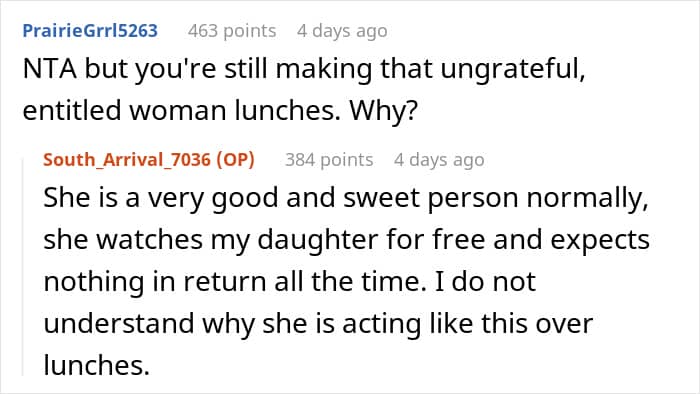Click the line starting 'She is a very good'
Screen dimensions: 700x394
point(346,198)
